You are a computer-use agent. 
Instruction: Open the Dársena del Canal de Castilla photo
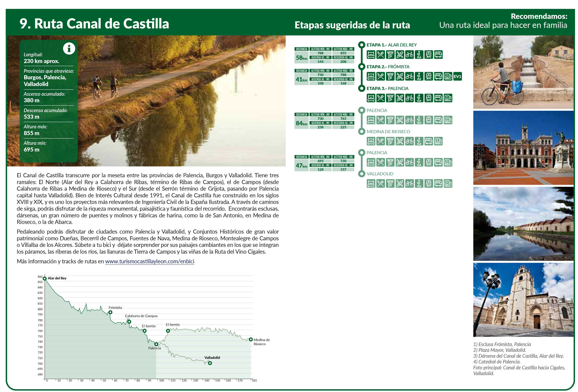(523, 224)
